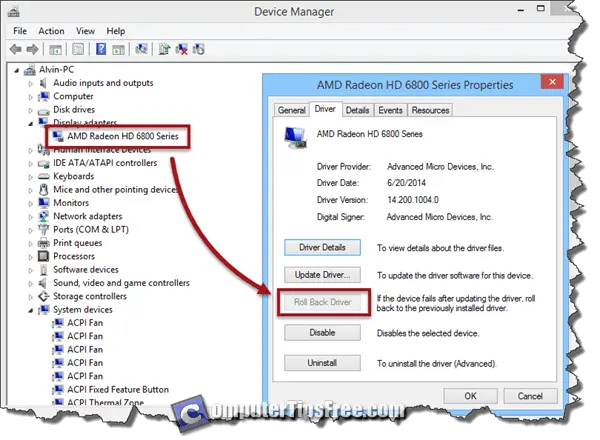
Task: Expand the Processors node arrow
Action: pyautogui.click(x=31, y=257)
